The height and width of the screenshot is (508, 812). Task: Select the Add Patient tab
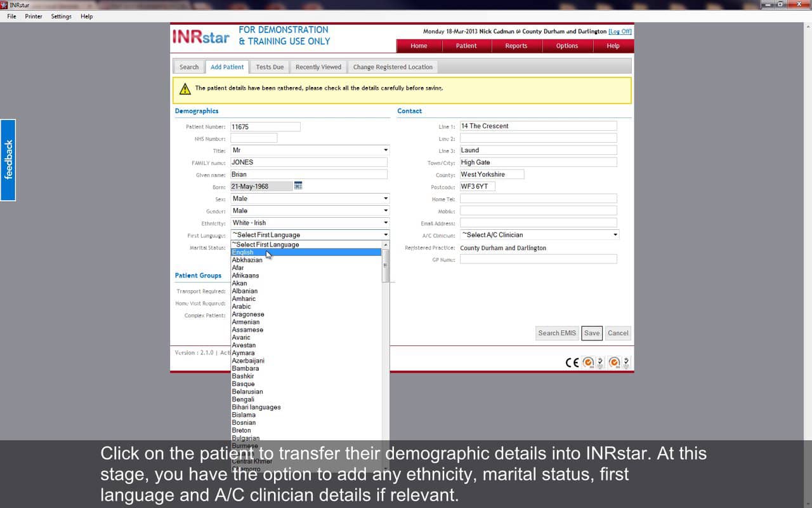[x=227, y=67]
